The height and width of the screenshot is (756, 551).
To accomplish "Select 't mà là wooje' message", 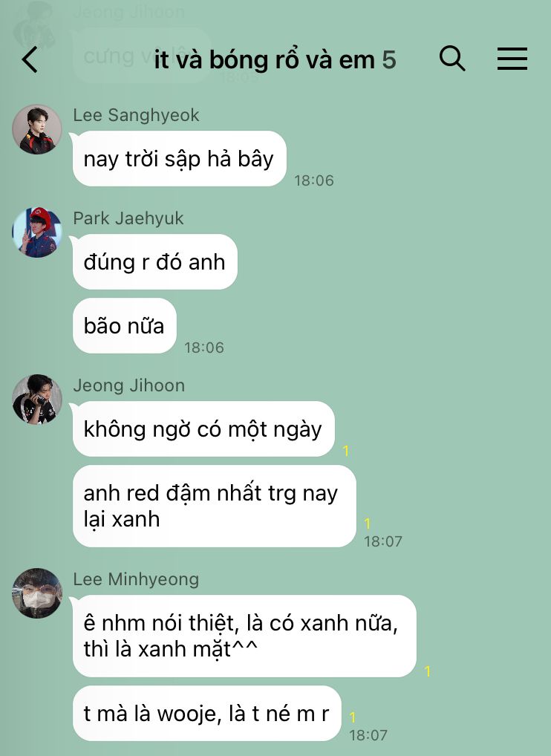I will pos(206,713).
